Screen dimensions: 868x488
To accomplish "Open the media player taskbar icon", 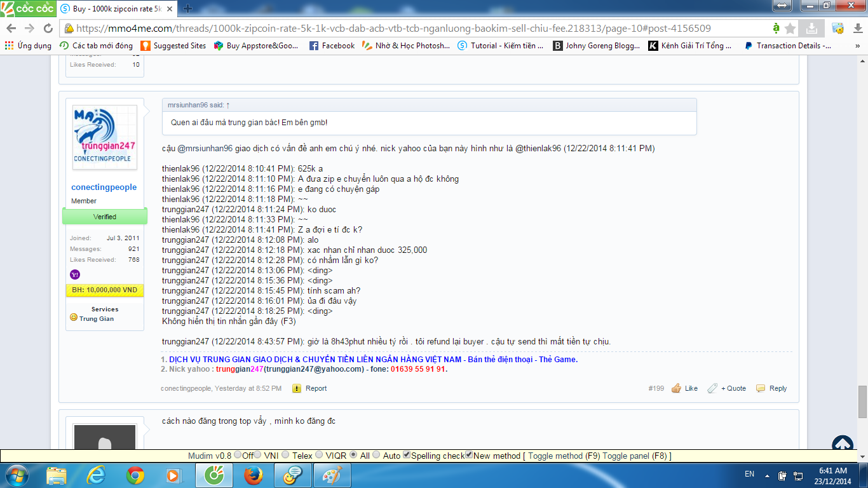I will tap(173, 475).
